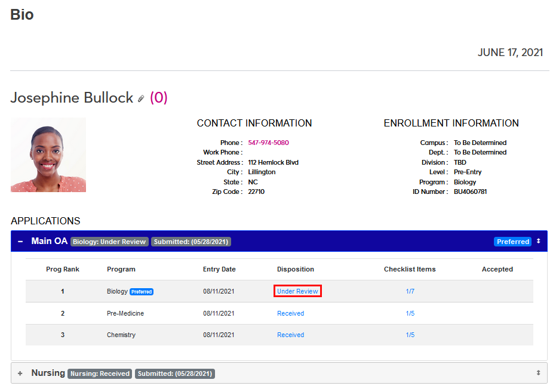The width and height of the screenshot is (559, 392).
Task: Click the (0) counter next to the name
Action: coord(158,98)
